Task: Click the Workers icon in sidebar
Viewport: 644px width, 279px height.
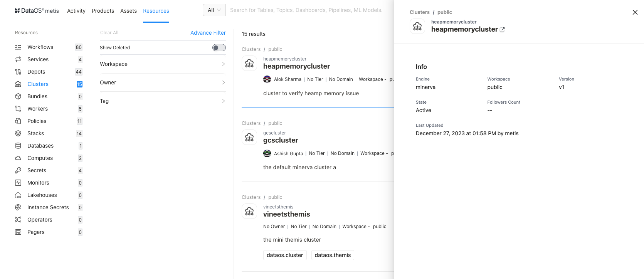Action: pyautogui.click(x=18, y=109)
